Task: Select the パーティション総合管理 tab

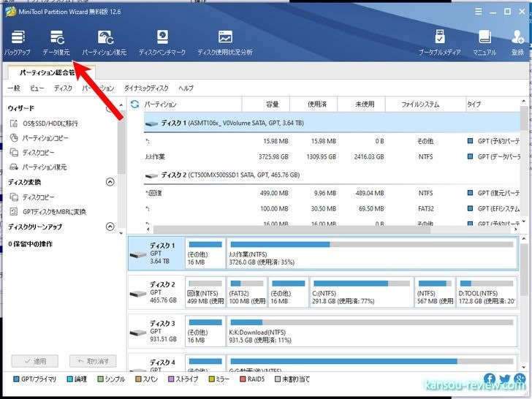Action: 52,72
